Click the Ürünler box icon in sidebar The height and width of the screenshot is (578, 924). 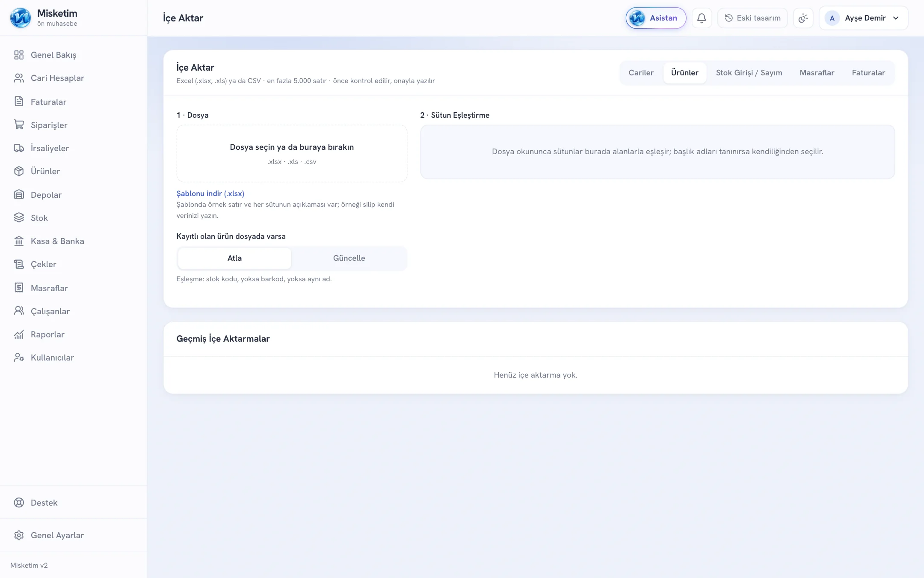tap(19, 171)
